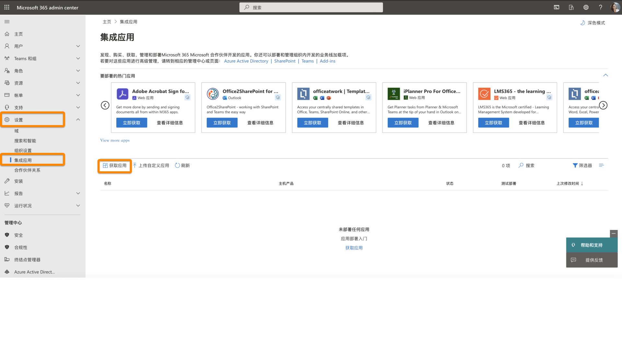Get officeatwork Template now (立即获取)

pyautogui.click(x=312, y=123)
